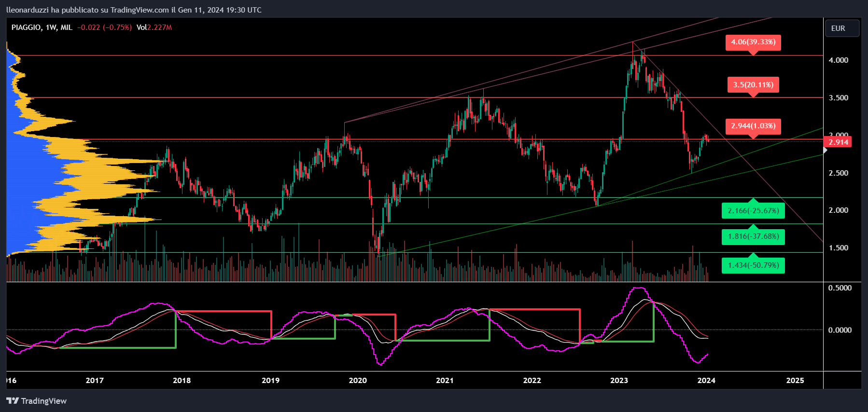Click the 1W timeframe label
Image resolution: width=868 pixels, height=412 pixels.
pos(51,27)
